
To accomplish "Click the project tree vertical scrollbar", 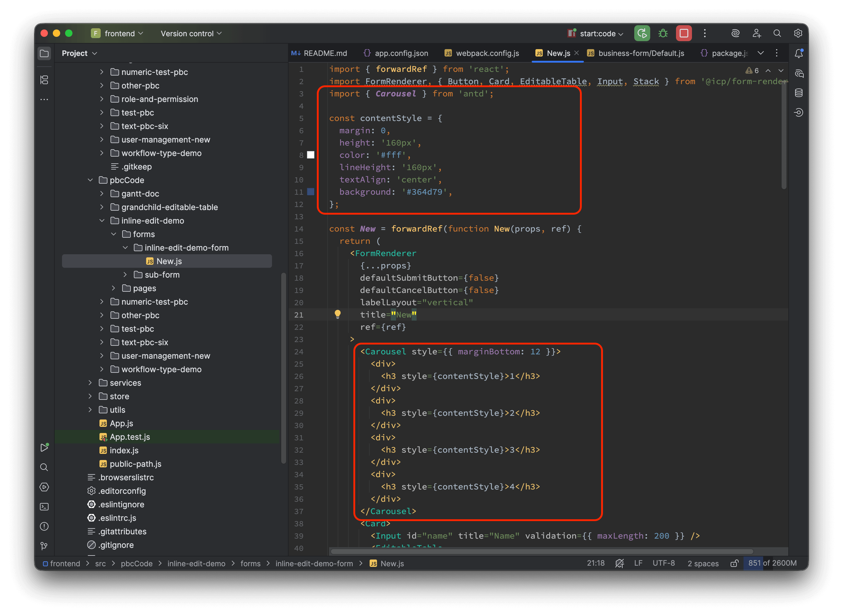I will [283, 368].
